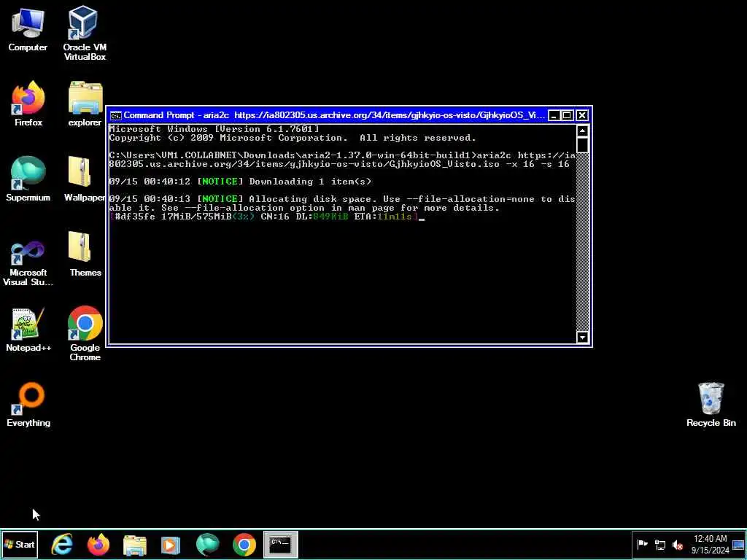Launch Oracle VM VirtualBox from desktop
747x560 pixels.
point(85,33)
